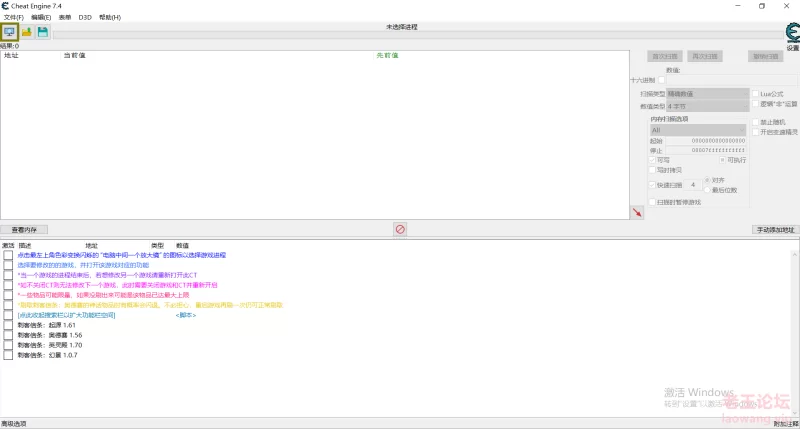Open the 查看内存 memory view button
The image size is (800, 429).
24,230
